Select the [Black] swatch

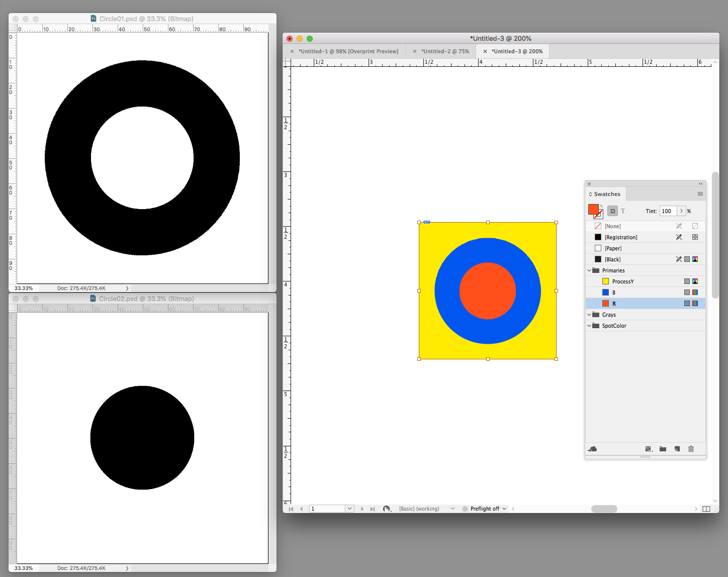coord(646,259)
